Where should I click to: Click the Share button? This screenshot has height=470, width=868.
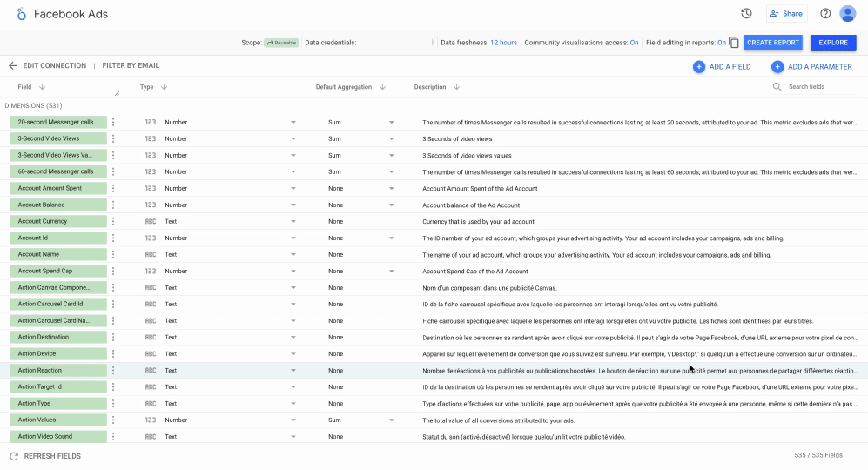786,14
